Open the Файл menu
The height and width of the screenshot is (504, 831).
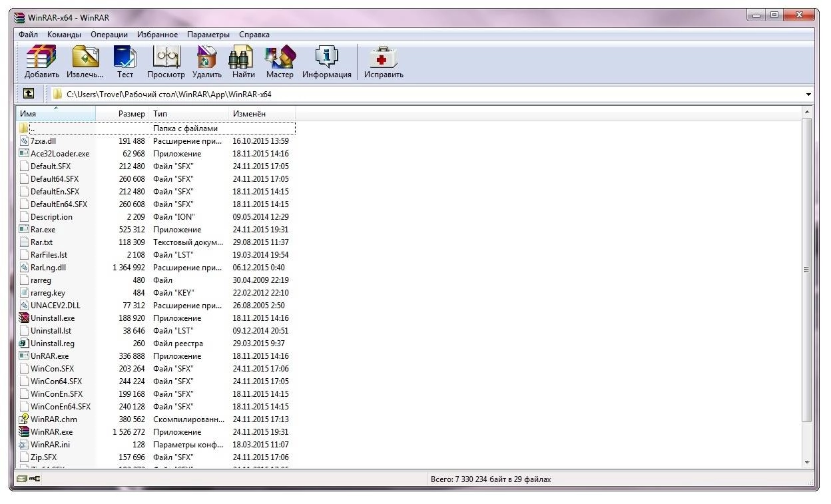28,35
